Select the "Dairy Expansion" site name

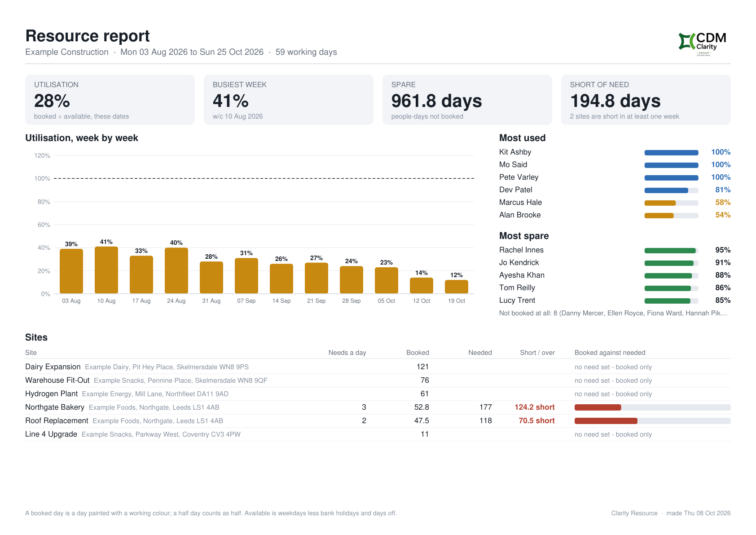(x=53, y=367)
